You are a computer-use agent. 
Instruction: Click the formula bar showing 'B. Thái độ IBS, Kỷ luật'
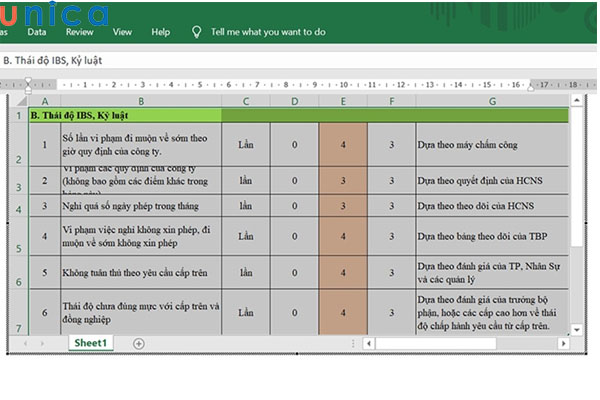pos(300,60)
